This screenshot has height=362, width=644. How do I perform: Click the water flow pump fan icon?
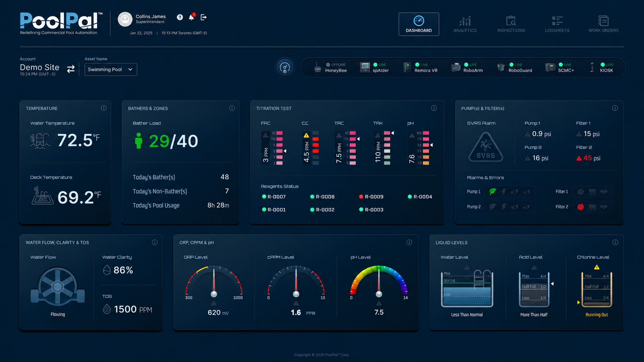pos(58,287)
